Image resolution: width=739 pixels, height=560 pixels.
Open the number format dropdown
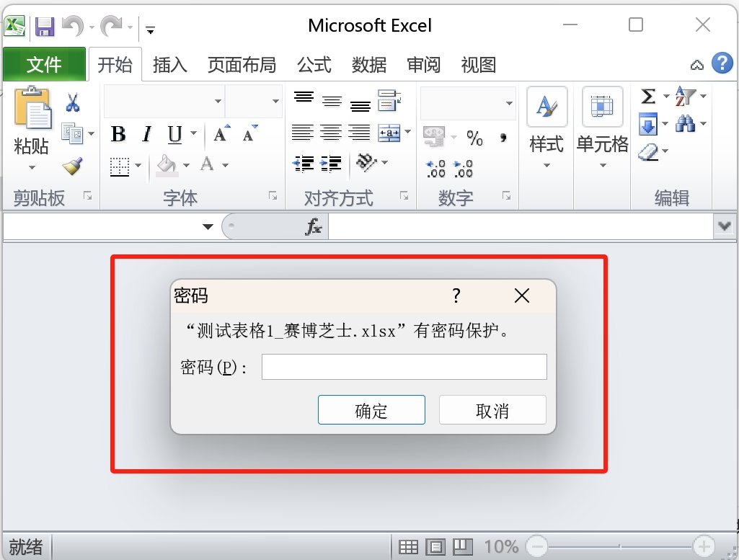[509, 103]
